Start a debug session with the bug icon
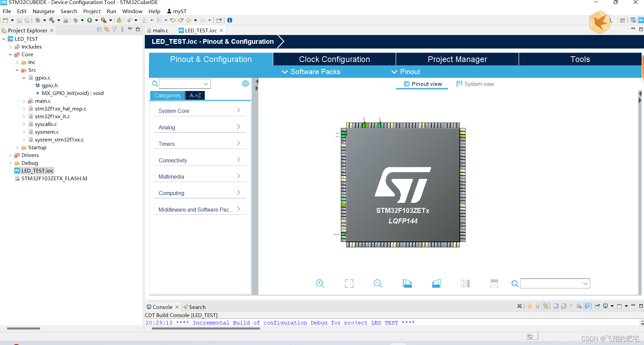 point(76,20)
